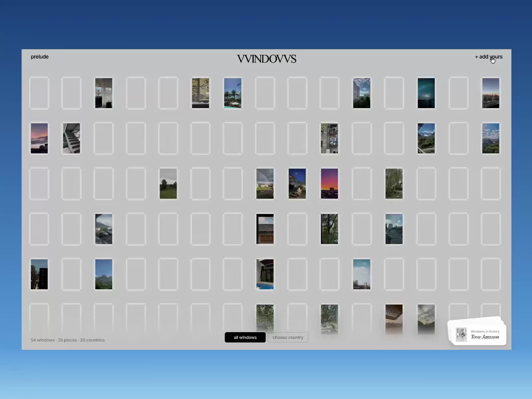This screenshot has height=399, width=532.
Task: Open the prelude link
Action: pos(40,57)
